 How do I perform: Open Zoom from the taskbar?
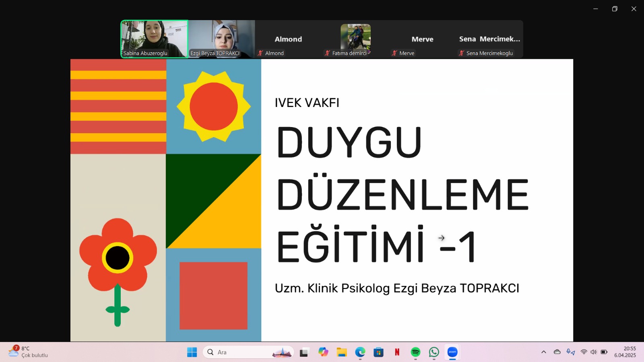(x=452, y=352)
